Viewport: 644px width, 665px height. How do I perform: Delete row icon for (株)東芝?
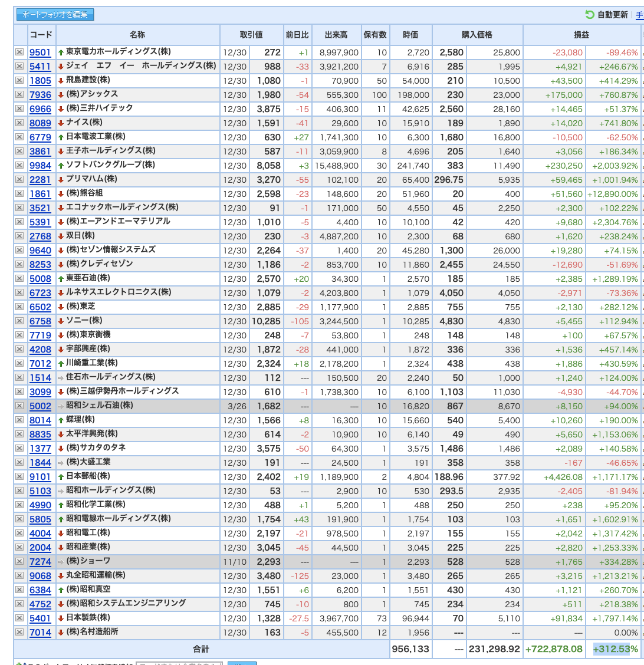coord(19,307)
